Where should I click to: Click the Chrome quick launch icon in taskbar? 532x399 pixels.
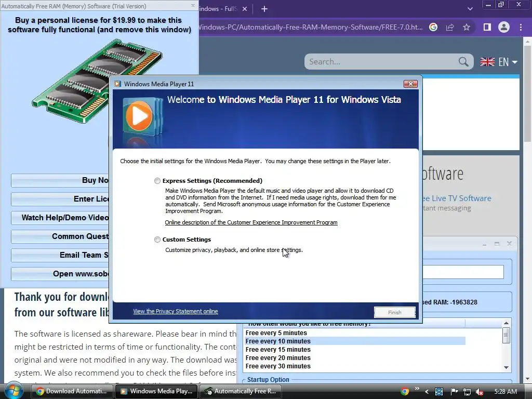(405, 391)
